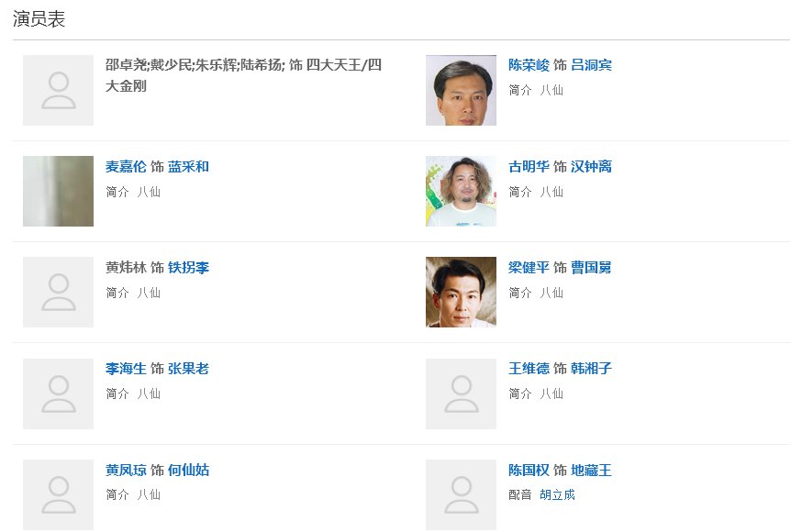This screenshot has height=532, width=802.
Task: Click 古明华's profile picture
Action: (x=461, y=191)
